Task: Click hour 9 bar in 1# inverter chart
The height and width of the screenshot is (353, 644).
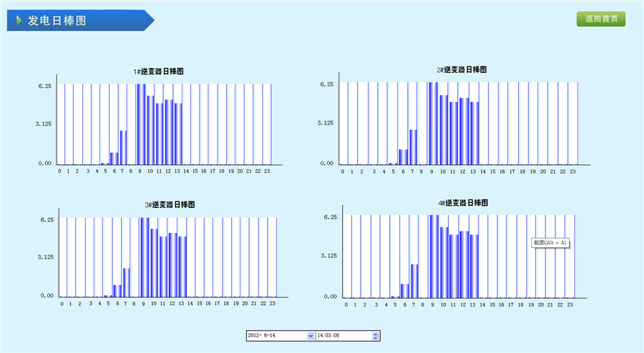Action: coord(141,124)
